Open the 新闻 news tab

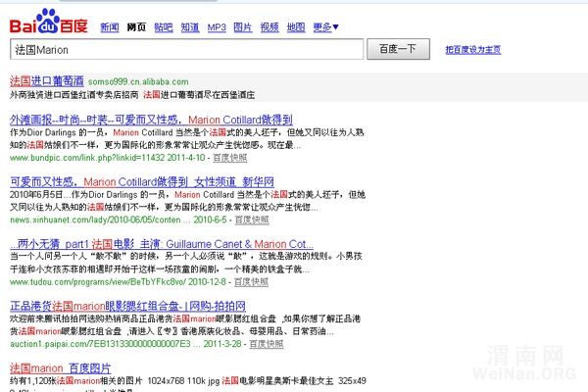coord(110,27)
